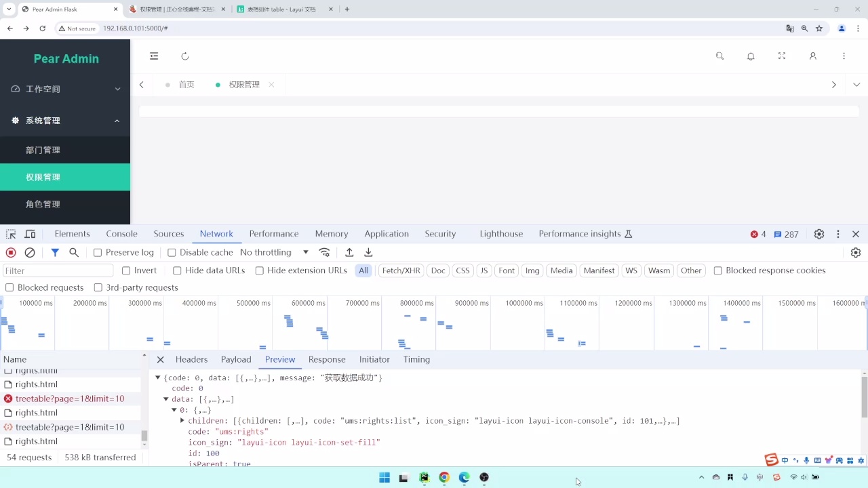
Task: Toggle fullscreen icon in admin header
Action: point(782,56)
